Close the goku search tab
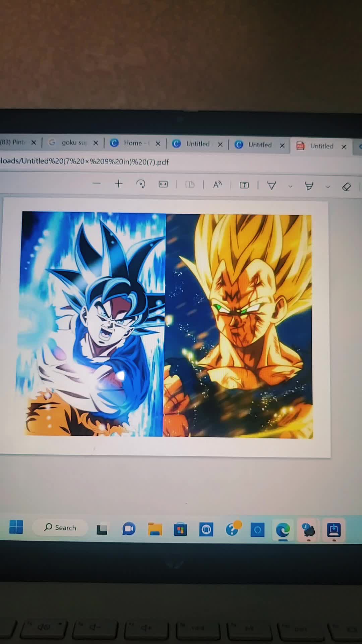 96,143
